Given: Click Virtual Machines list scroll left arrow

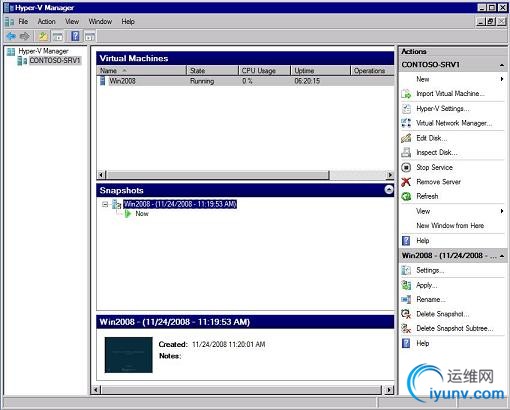Looking at the screenshot, I should (x=101, y=175).
